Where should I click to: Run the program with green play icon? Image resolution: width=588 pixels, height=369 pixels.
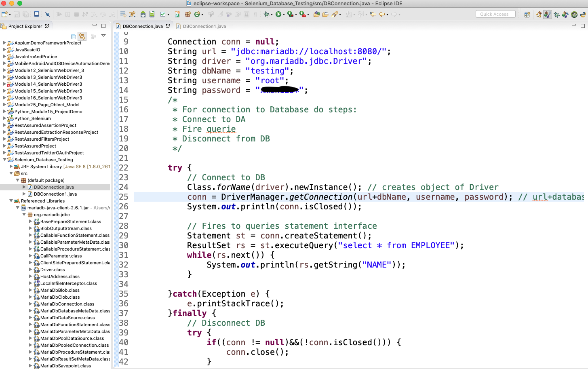point(278,14)
